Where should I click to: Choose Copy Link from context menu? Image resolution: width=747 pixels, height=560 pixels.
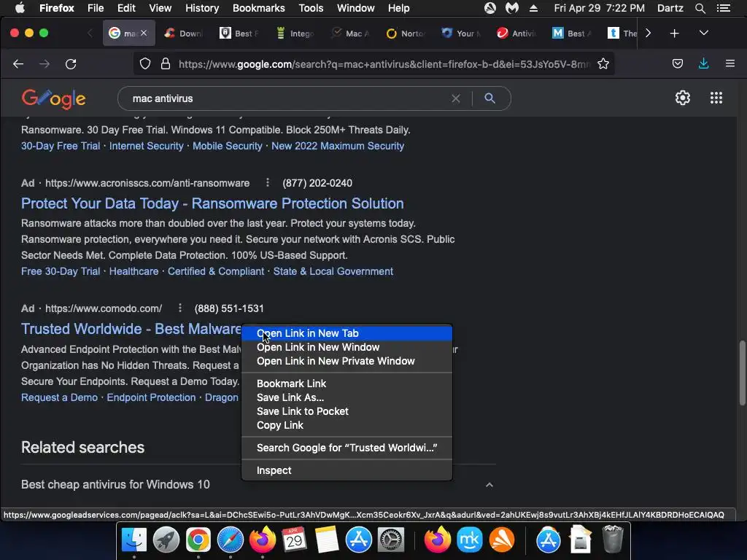click(347, 425)
